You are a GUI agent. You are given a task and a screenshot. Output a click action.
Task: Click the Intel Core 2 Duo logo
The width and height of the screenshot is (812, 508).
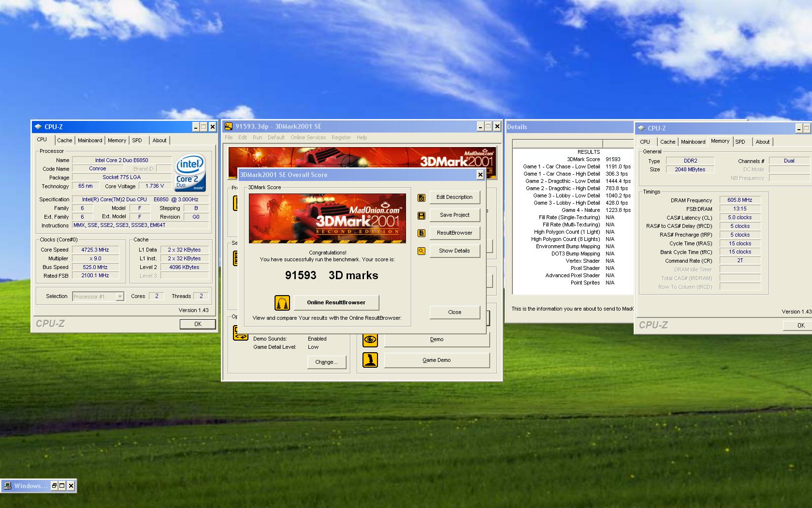pos(190,173)
